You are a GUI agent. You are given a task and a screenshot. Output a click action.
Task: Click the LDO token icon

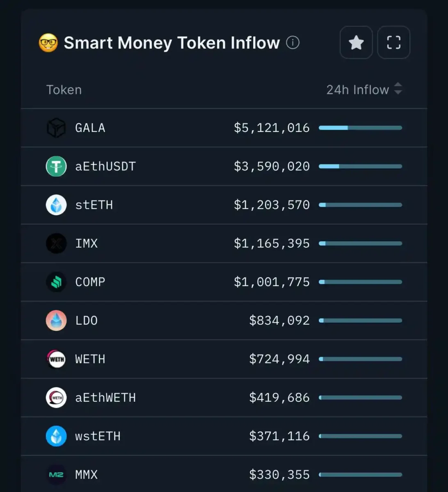pyautogui.click(x=56, y=321)
